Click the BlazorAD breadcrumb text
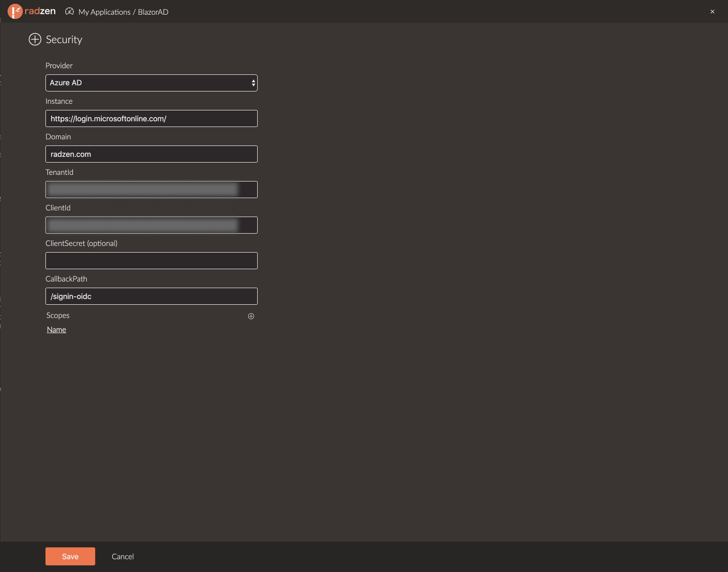This screenshot has height=572, width=728. (153, 12)
